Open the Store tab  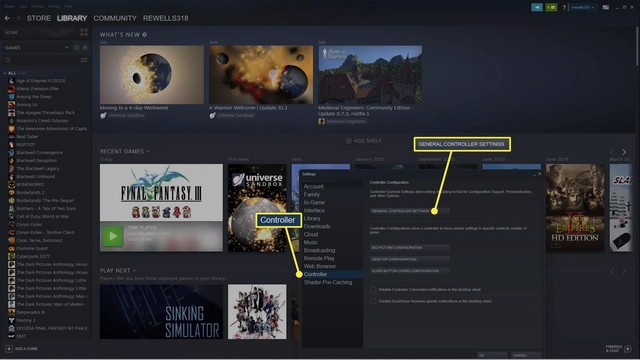(39, 18)
